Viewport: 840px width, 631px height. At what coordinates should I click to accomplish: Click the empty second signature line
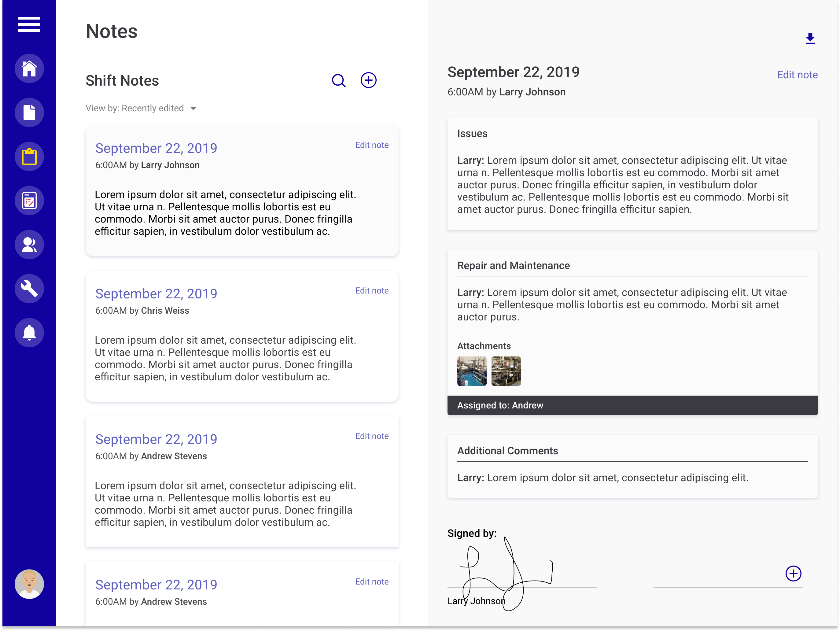pos(728,587)
